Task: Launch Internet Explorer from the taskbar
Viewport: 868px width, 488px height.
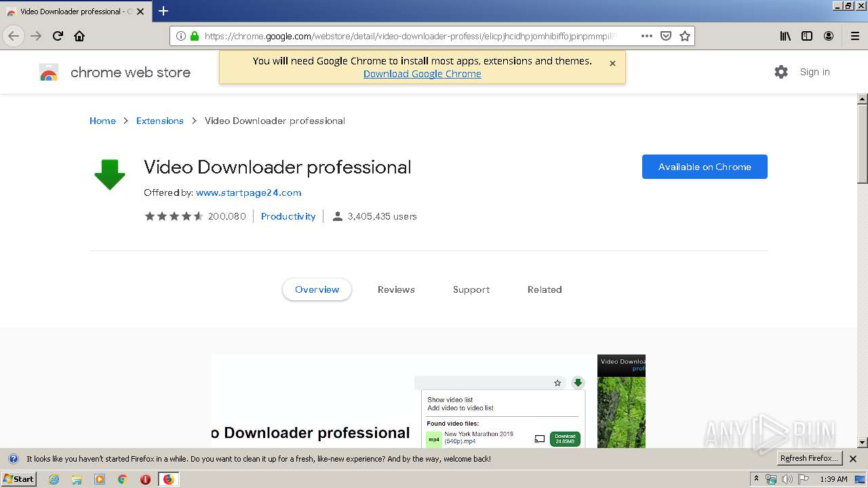Action: (54, 479)
